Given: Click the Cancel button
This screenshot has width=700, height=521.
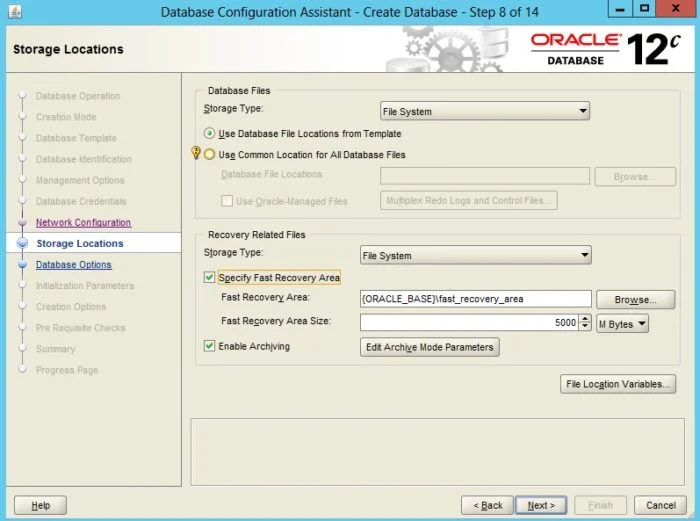Looking at the screenshot, I should [x=660, y=505].
